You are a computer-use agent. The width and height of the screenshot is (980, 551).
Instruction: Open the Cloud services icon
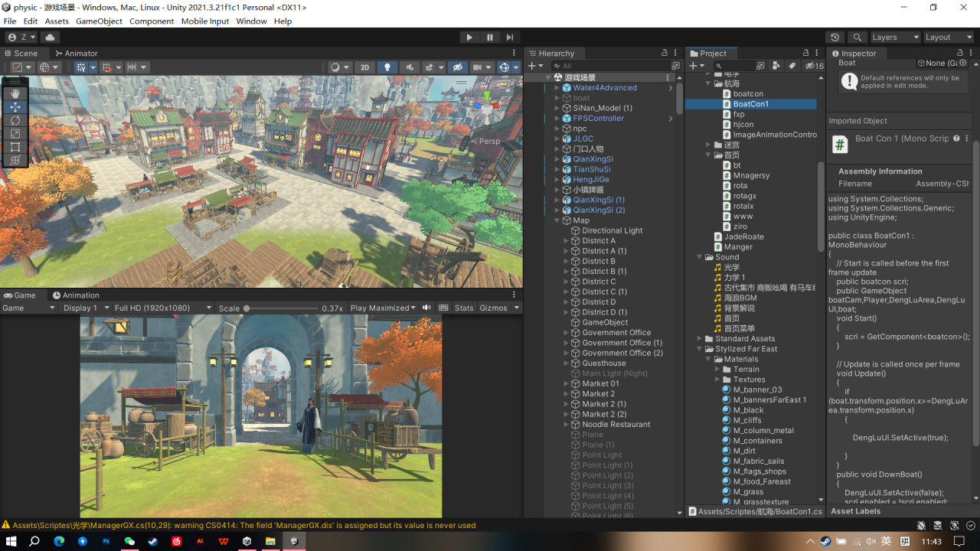(51, 37)
